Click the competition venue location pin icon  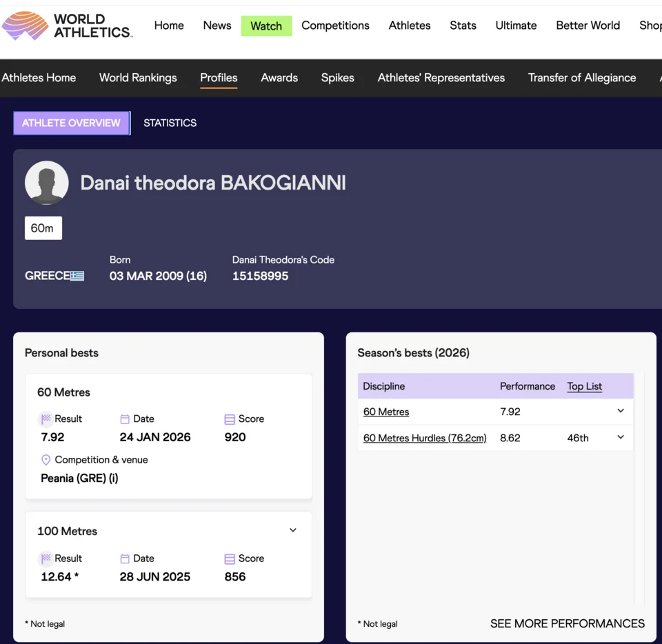[46, 460]
